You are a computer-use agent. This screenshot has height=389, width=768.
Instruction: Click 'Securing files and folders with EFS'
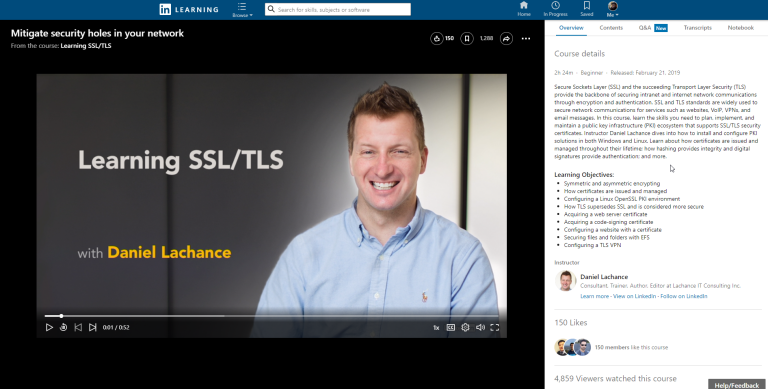point(606,237)
